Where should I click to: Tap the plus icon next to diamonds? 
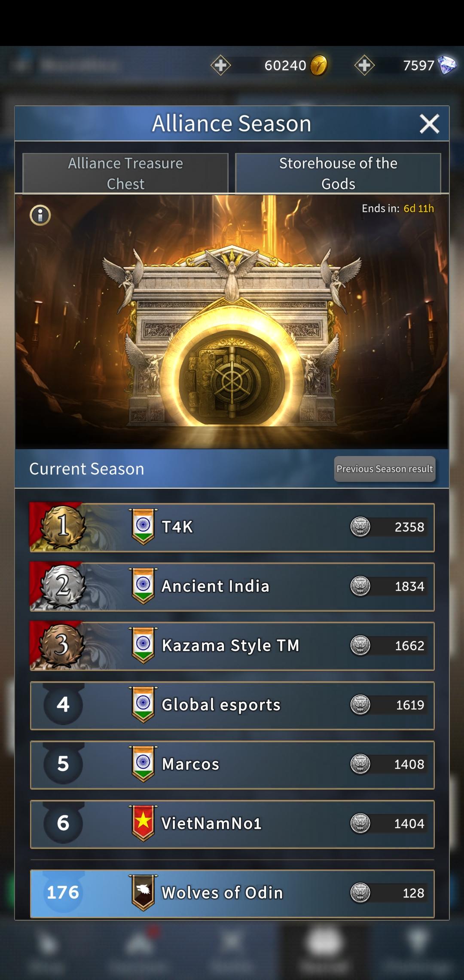click(x=364, y=65)
